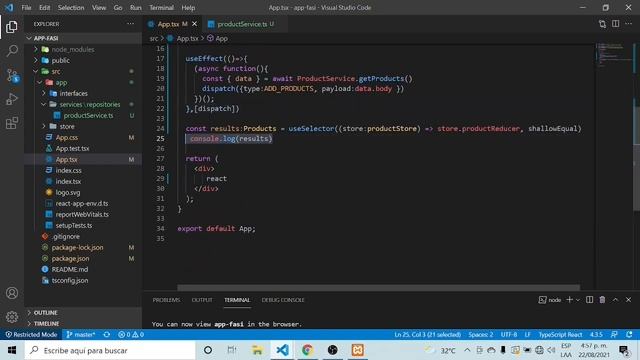Open editor more actions ellipsis
The width and height of the screenshot is (640, 360).
[x=628, y=24]
